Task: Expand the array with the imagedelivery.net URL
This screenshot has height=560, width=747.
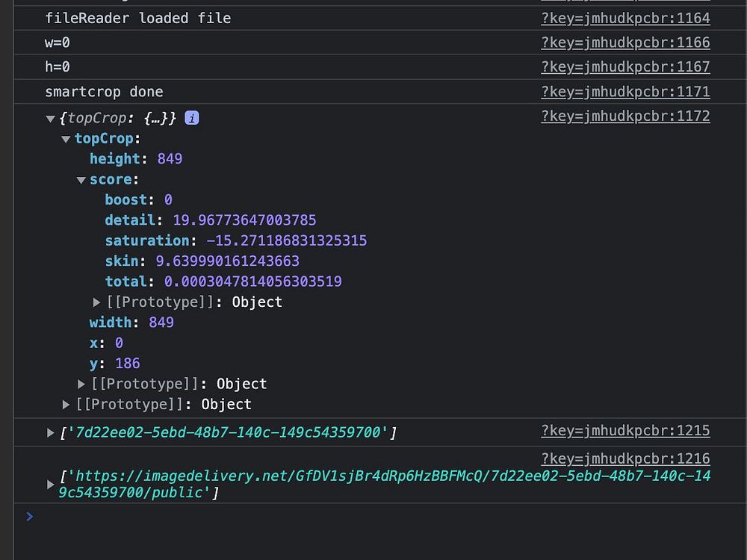Action: click(x=50, y=485)
